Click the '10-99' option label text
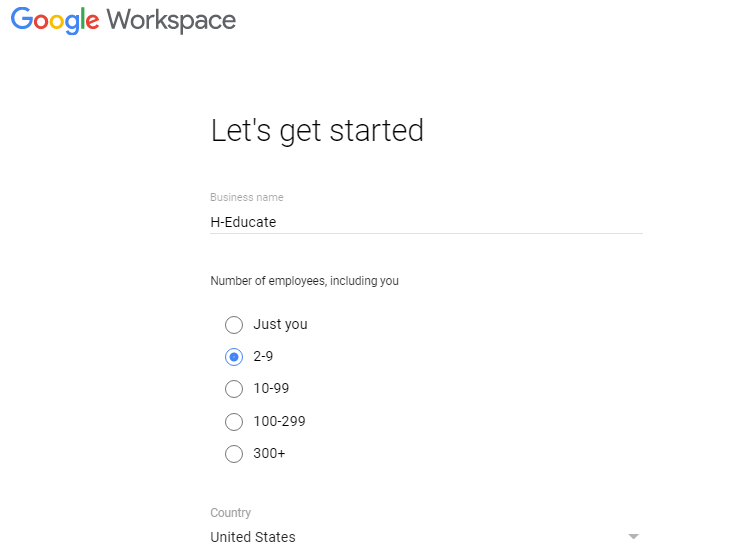The height and width of the screenshot is (552, 729). tap(271, 389)
